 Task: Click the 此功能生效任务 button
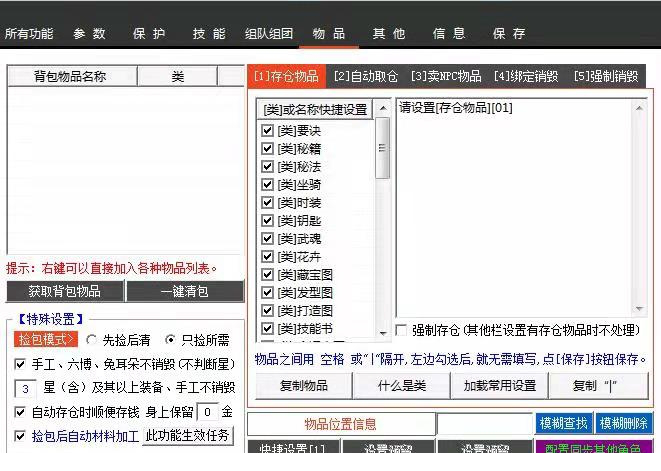click(188, 436)
